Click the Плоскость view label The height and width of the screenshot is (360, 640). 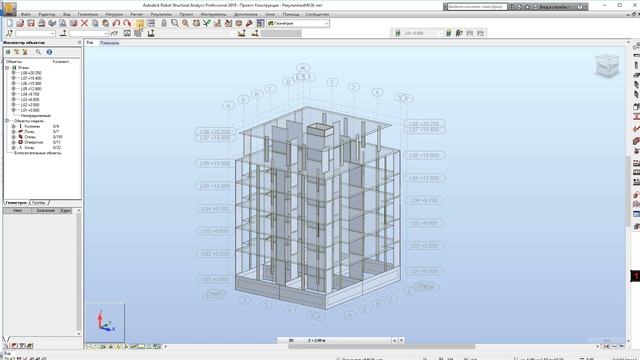[109, 42]
